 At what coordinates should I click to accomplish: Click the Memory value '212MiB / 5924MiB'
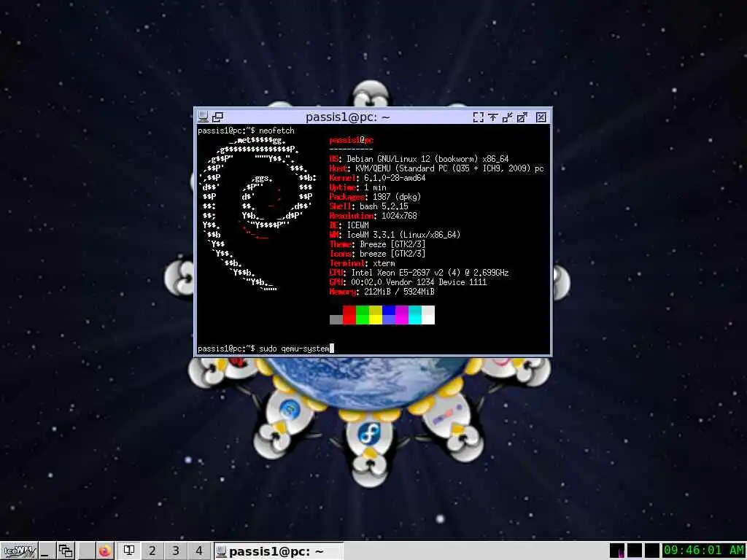(399, 292)
